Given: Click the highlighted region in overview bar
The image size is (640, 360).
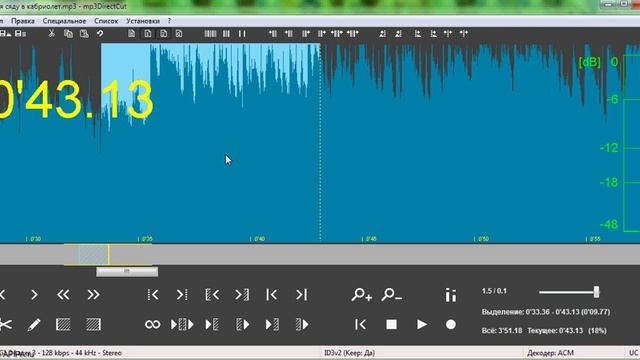Looking at the screenshot, I should point(93,255).
